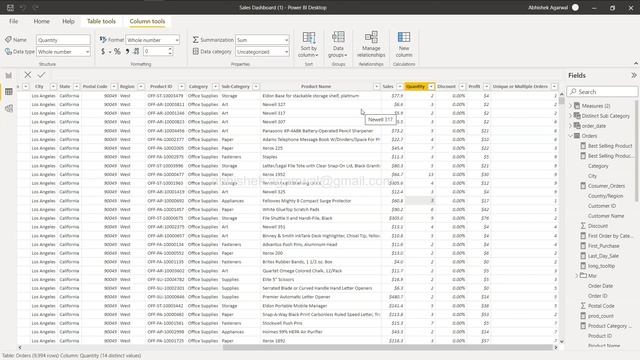Switch to Help tab
Image resolution: width=640 pixels, height=360 pixels.
click(x=68, y=21)
